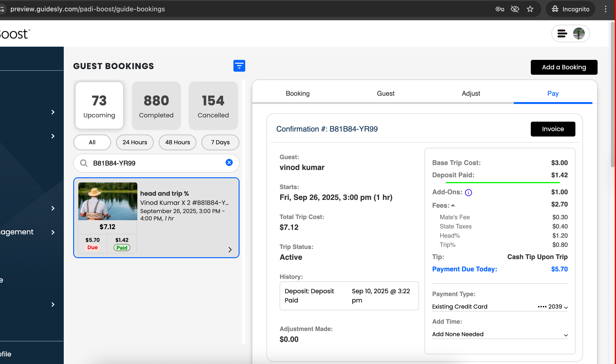Select the 24 Hours filter pill
616x364 pixels.
pyautogui.click(x=135, y=142)
